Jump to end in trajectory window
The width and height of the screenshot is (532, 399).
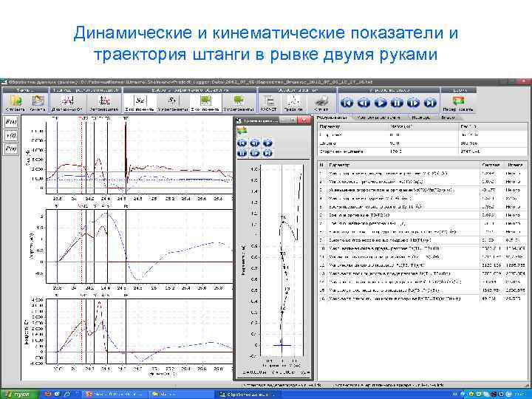[x=267, y=153]
